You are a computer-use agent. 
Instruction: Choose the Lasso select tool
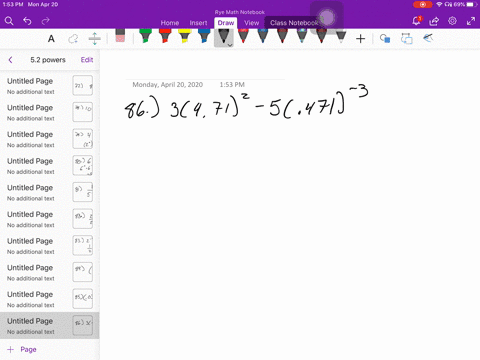(x=73, y=39)
